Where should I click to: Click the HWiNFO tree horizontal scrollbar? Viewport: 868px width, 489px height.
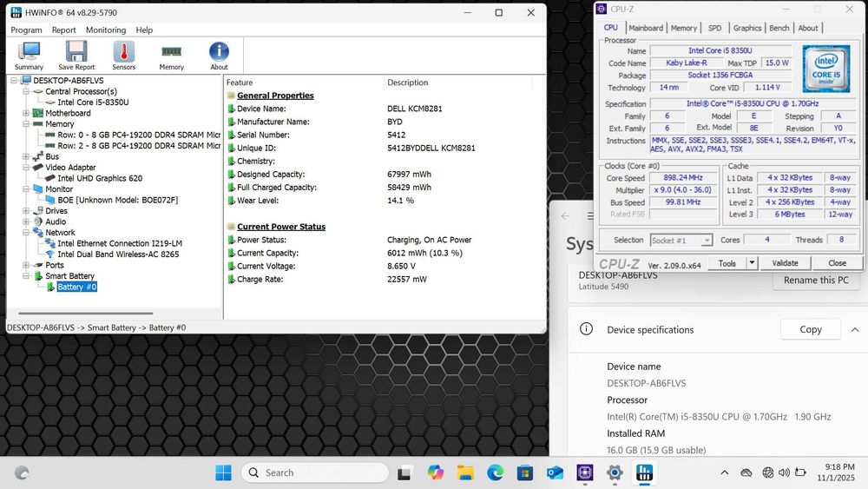pos(85,314)
